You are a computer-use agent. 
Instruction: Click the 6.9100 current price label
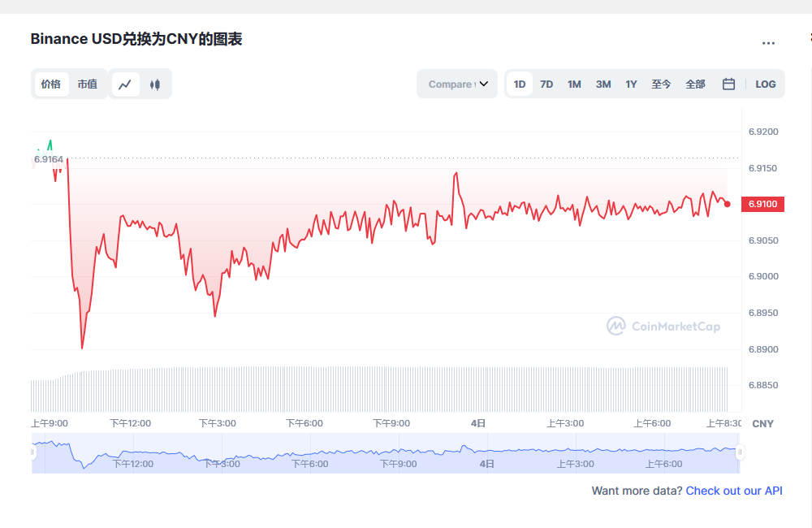click(762, 204)
